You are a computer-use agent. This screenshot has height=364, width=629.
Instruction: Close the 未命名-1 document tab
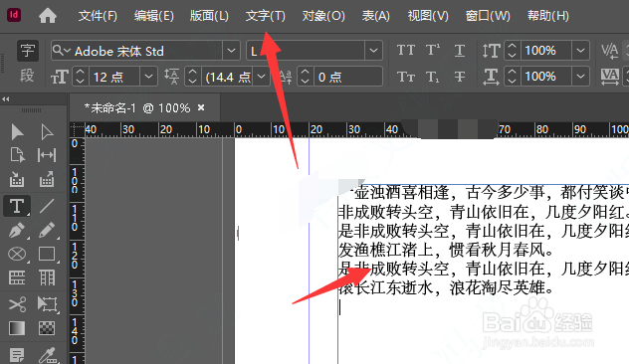coord(201,107)
